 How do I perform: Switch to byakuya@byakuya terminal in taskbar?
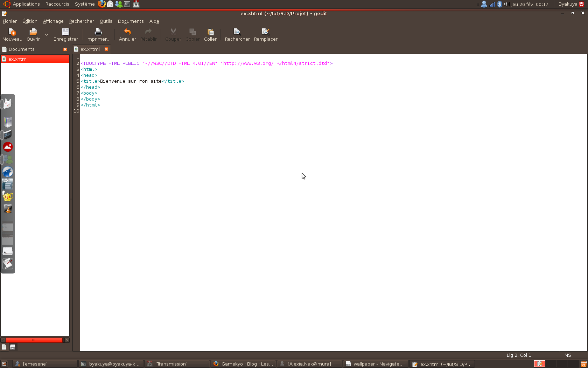[x=111, y=364]
